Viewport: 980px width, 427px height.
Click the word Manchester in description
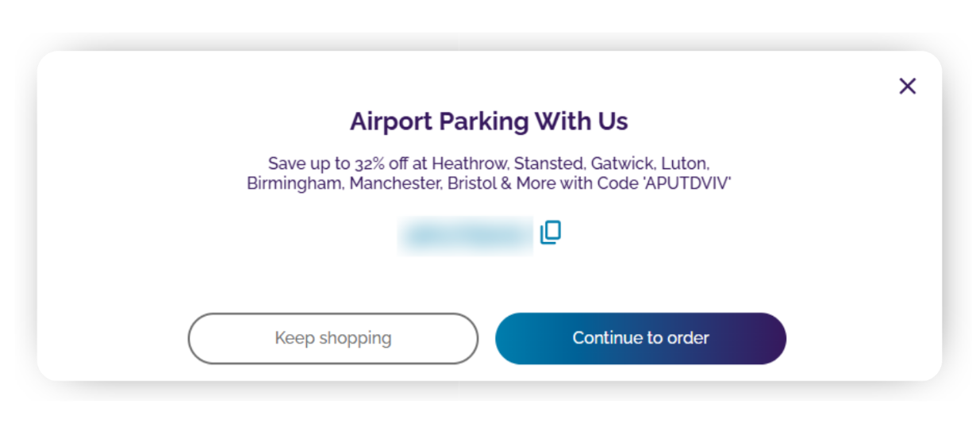coord(394,183)
